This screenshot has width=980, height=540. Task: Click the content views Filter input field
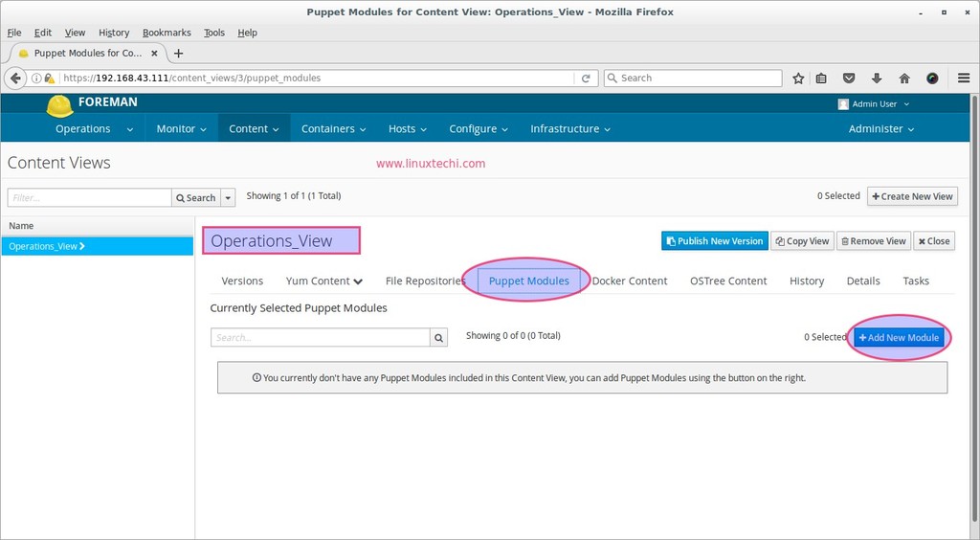(x=89, y=197)
